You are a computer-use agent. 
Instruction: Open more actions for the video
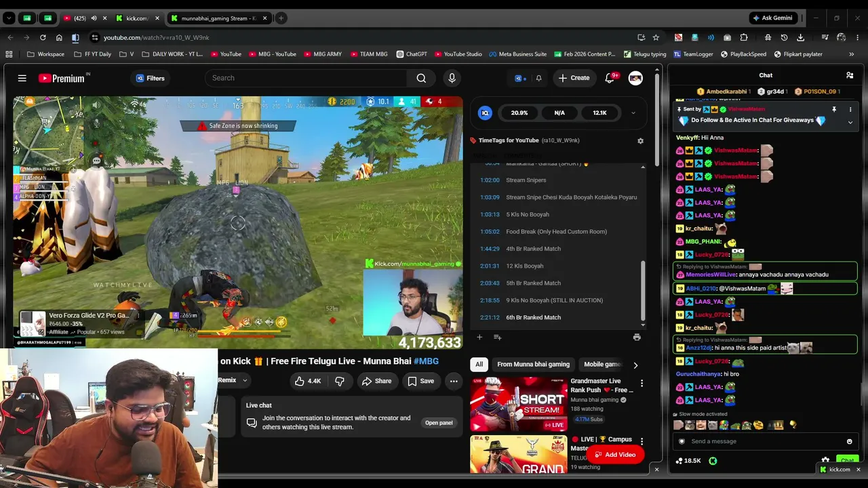click(x=454, y=381)
